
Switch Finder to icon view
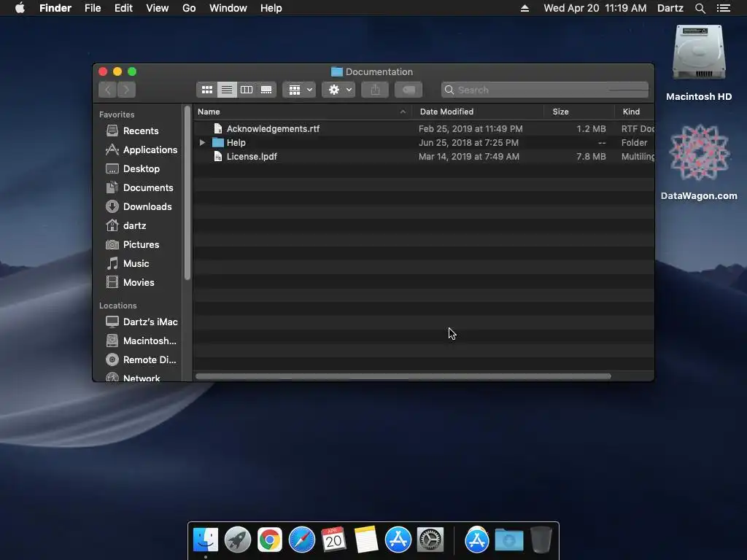click(206, 90)
